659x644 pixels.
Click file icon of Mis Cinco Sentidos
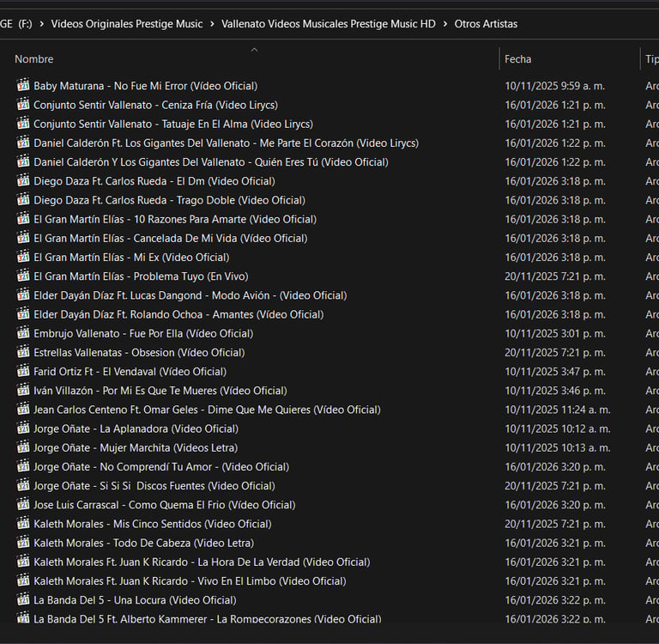click(23, 523)
